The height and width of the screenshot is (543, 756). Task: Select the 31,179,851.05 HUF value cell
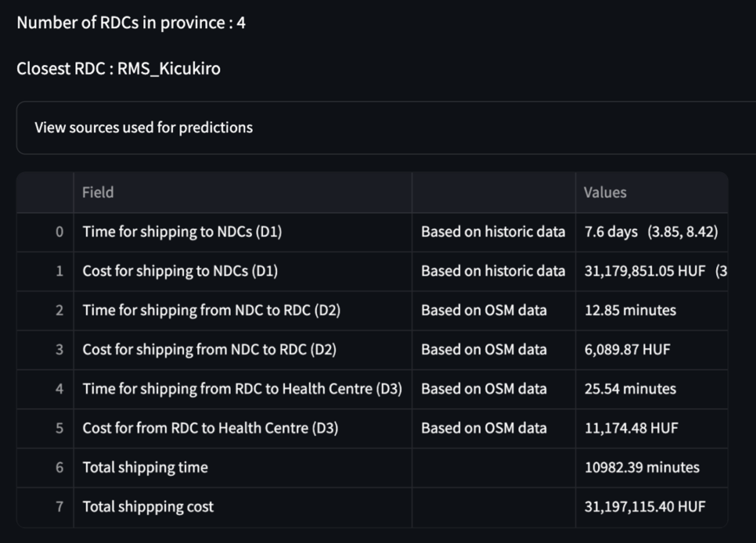pyautogui.click(x=652, y=271)
